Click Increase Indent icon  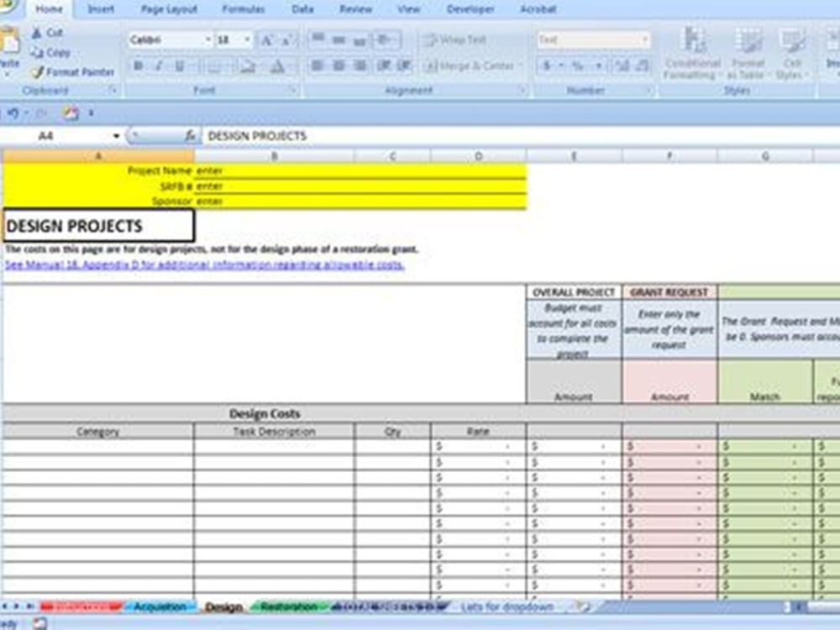pos(404,66)
